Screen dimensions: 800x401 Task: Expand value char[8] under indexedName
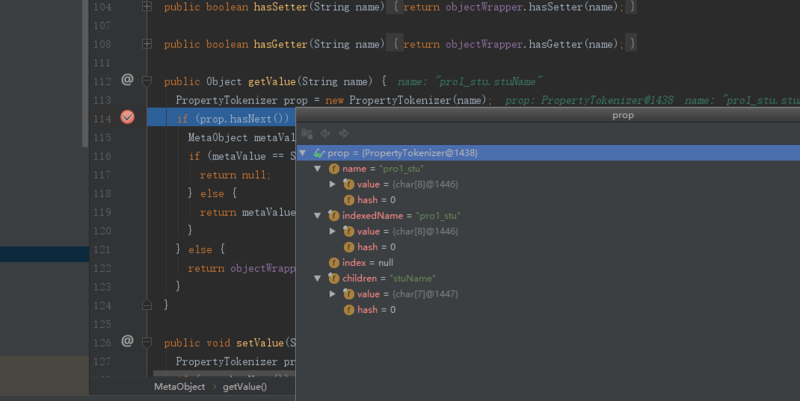[x=333, y=231]
